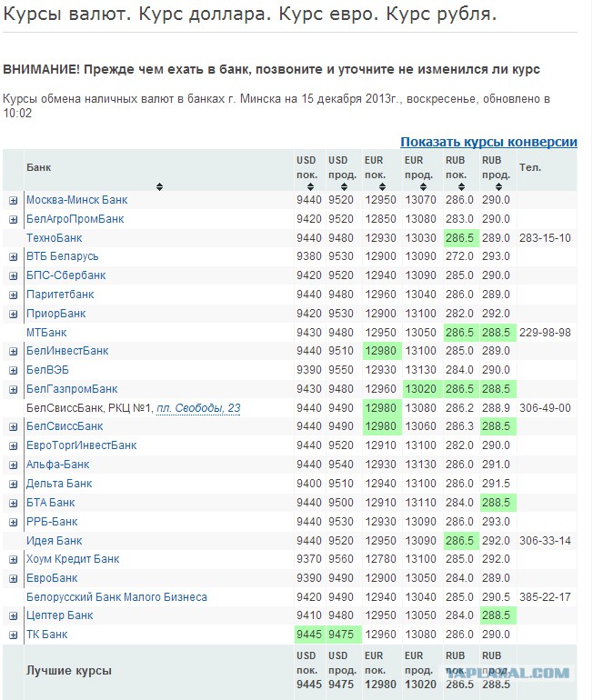Expand the Москва-Минск Банк row

point(14,200)
